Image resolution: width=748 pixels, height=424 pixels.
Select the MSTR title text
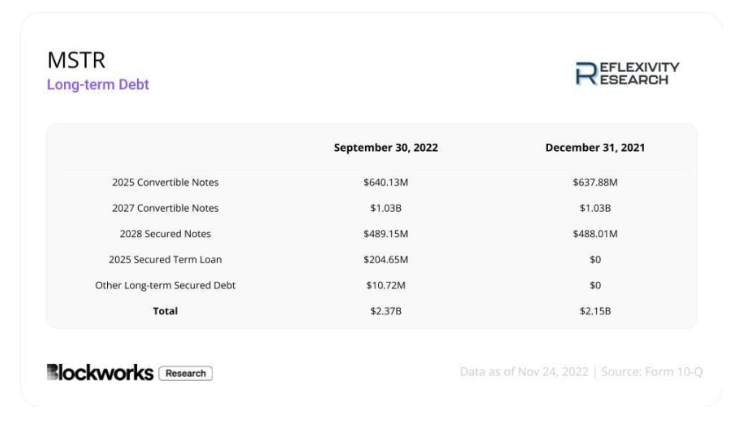pos(76,60)
